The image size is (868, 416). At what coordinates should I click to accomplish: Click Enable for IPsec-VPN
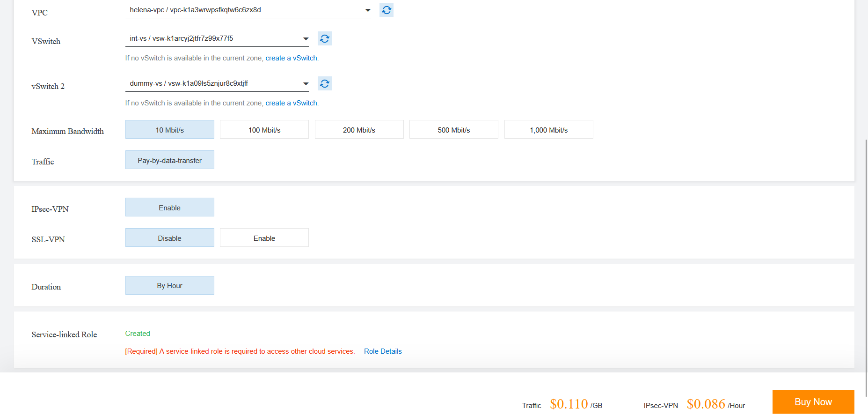pos(169,208)
